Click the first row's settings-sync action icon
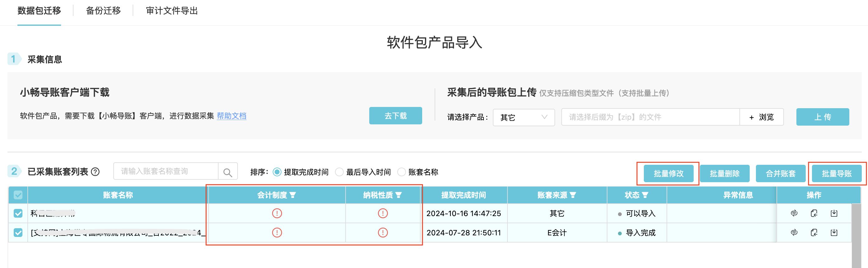The width and height of the screenshot is (868, 268). [794, 213]
